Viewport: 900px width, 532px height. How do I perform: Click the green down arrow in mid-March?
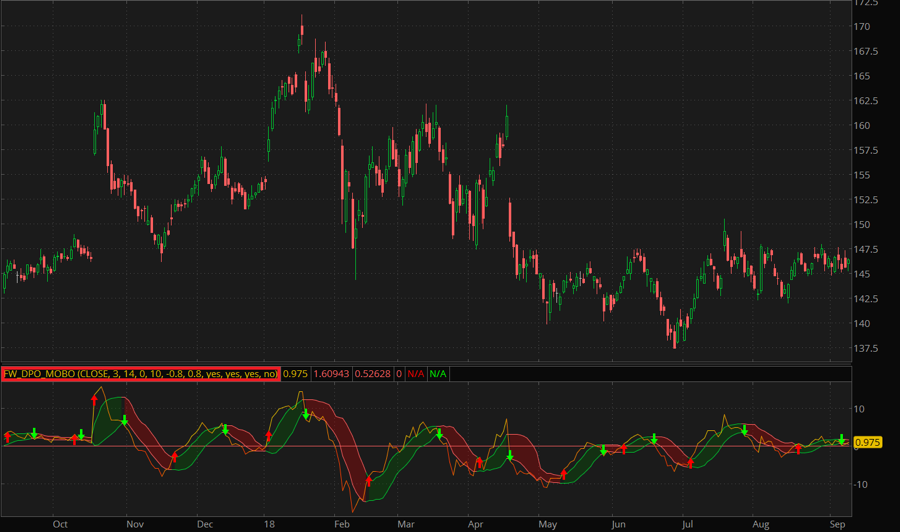[x=439, y=434]
